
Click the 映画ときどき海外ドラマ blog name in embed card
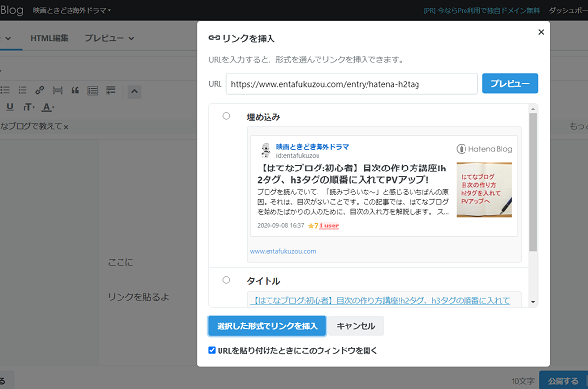313,147
